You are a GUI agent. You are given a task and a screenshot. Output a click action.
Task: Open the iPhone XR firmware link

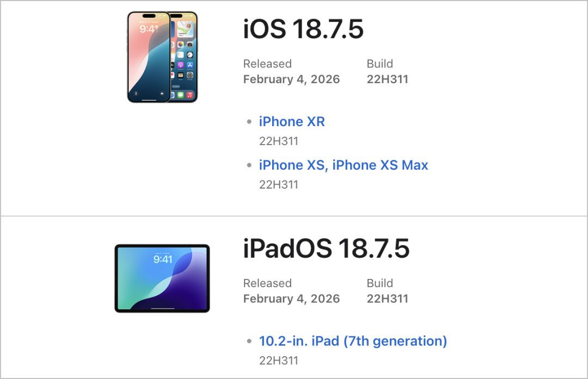(x=292, y=121)
